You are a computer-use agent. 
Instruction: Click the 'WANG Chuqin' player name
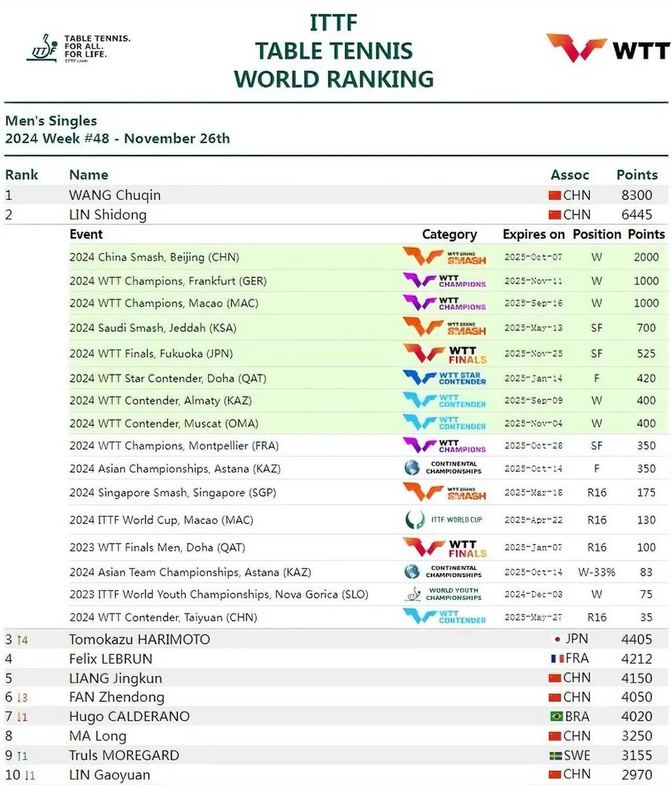tap(115, 195)
